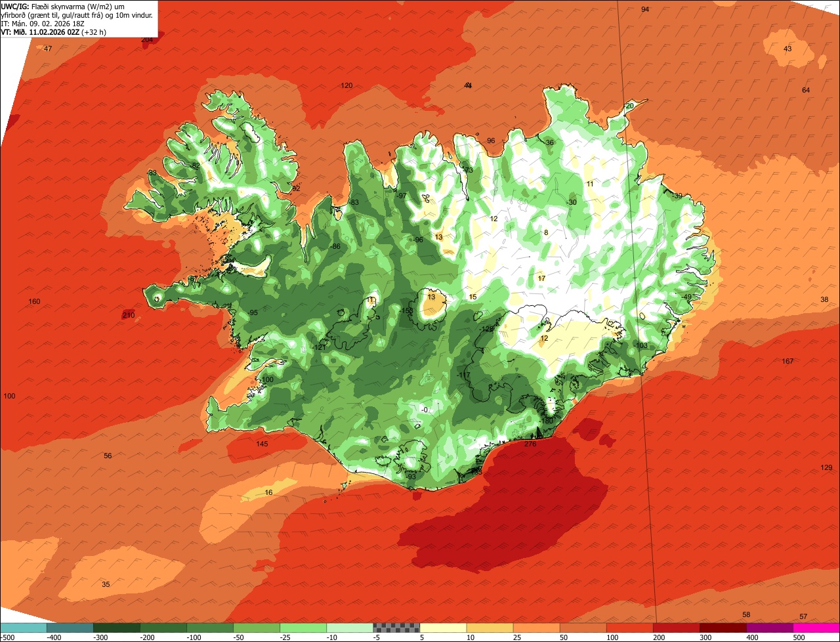Click the 8 value in northeast Iceland
This screenshot has height=642, width=840.
click(545, 233)
